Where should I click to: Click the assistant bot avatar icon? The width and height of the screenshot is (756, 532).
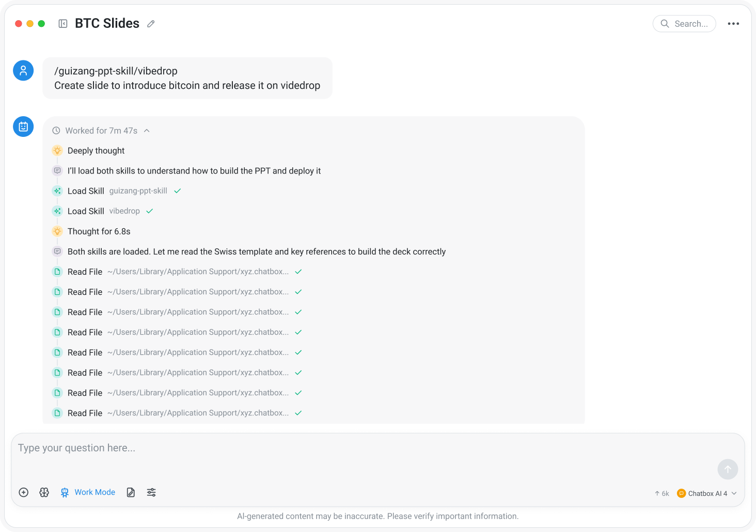[23, 127]
